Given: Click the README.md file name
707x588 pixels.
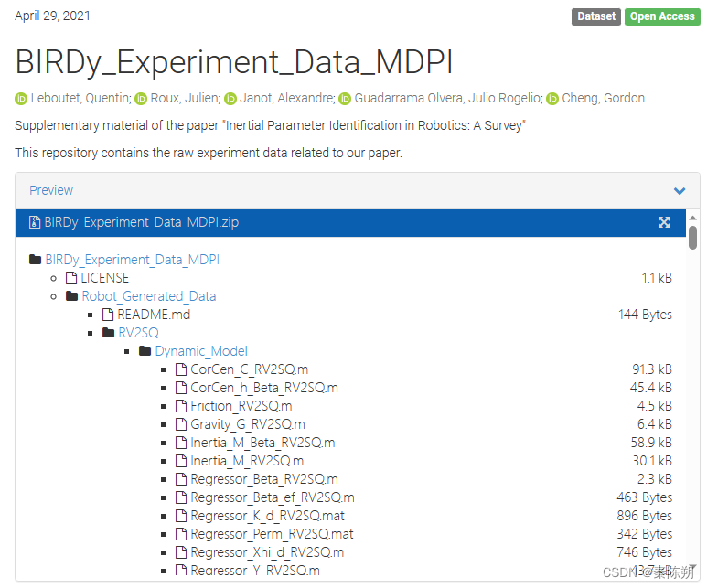Looking at the screenshot, I should coord(154,315).
